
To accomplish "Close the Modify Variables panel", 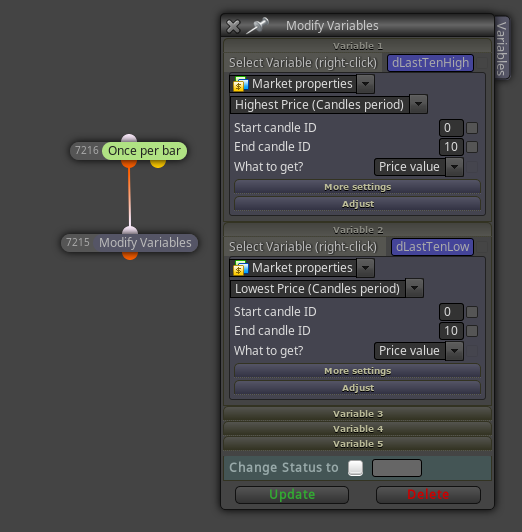I will (x=233, y=26).
